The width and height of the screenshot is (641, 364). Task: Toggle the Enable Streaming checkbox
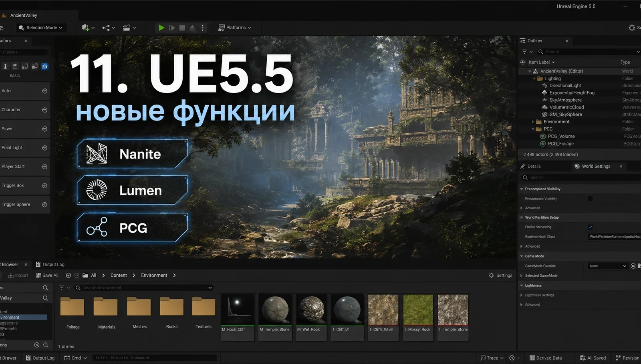[590, 227]
